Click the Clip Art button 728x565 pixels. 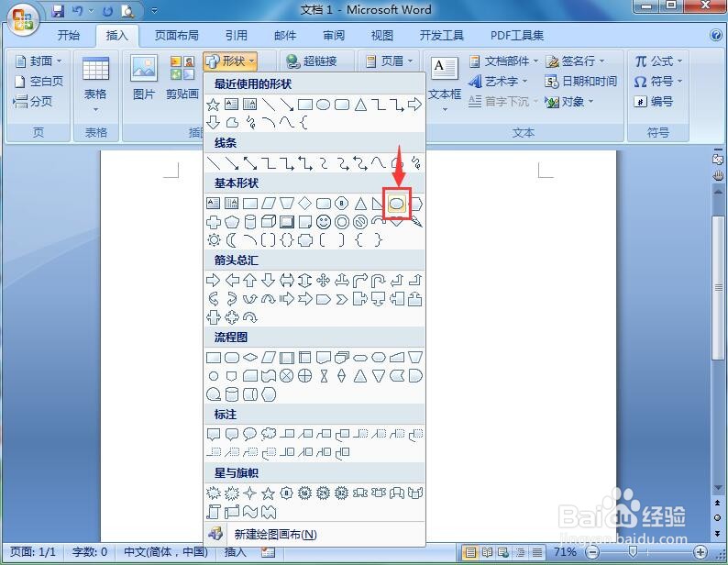(x=182, y=77)
